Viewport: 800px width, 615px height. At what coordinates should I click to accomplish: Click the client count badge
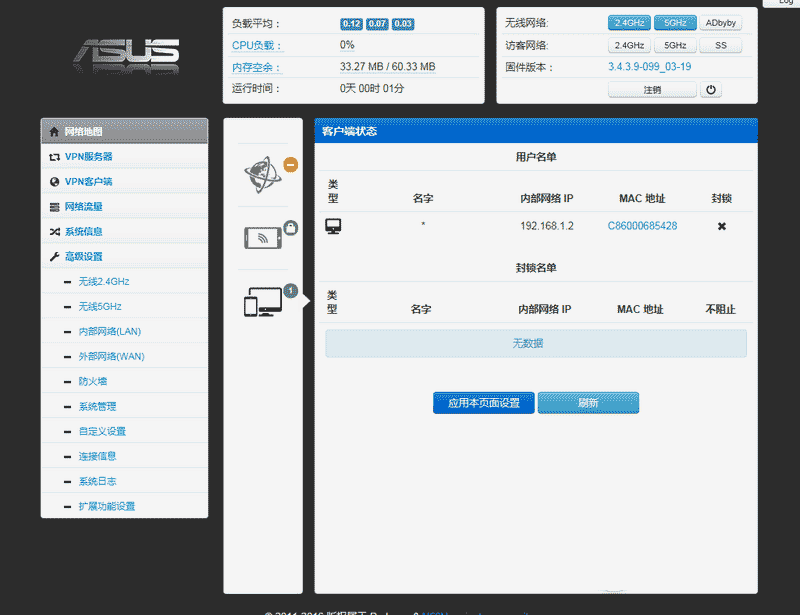pos(291,291)
